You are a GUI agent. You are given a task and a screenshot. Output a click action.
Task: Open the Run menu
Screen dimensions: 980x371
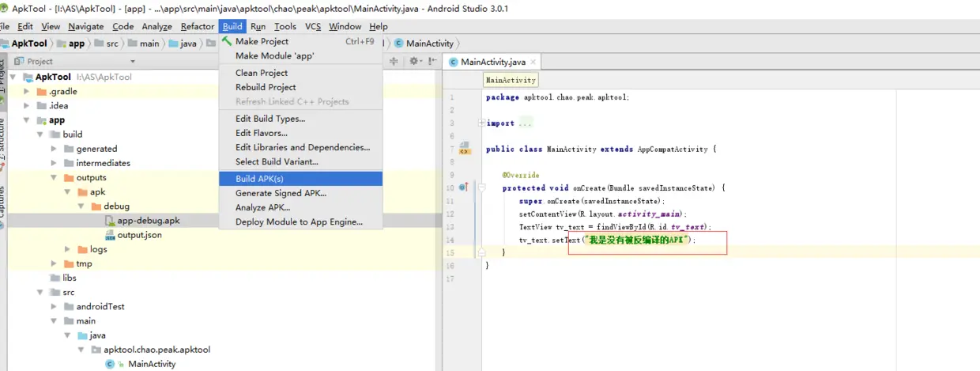(x=258, y=26)
